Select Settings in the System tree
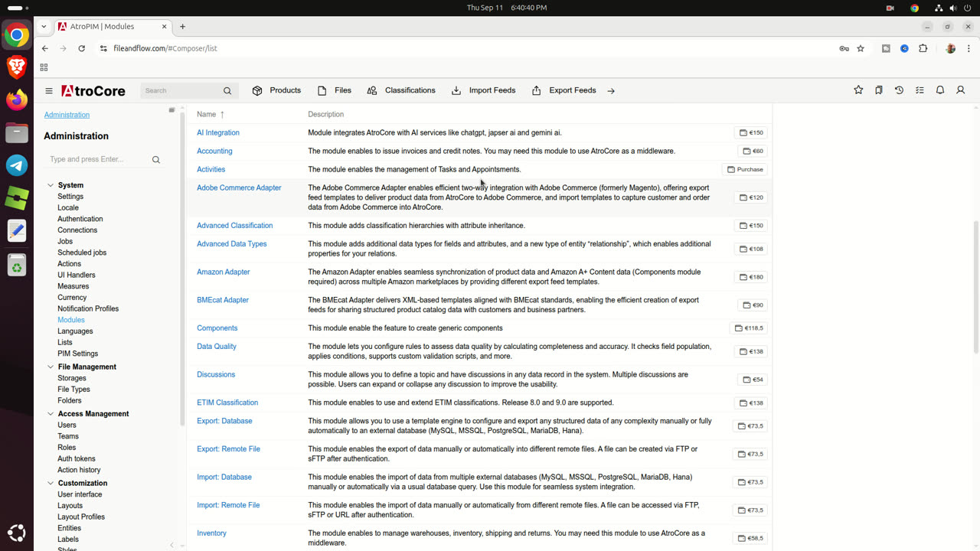This screenshot has height=551, width=980. click(70, 197)
